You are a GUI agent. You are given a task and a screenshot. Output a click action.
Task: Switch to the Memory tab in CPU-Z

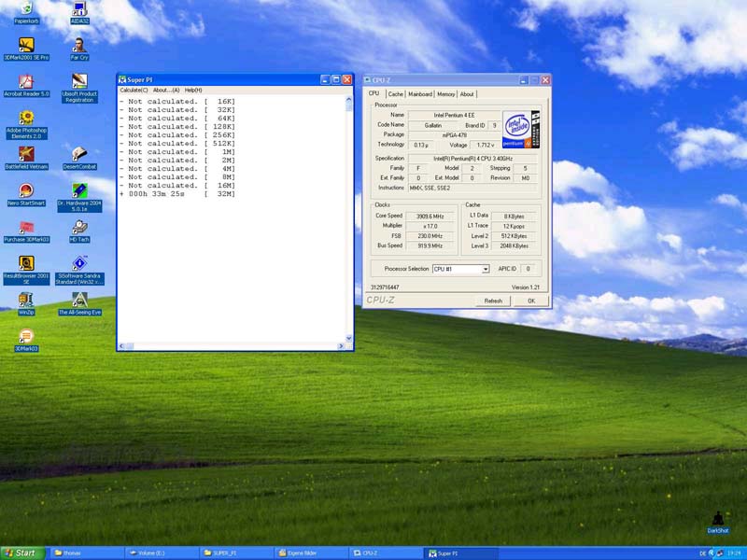coord(446,94)
